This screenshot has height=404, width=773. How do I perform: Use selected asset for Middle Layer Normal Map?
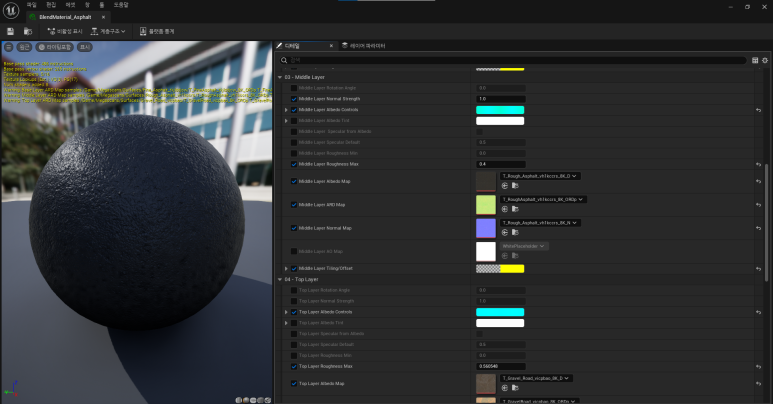coord(504,232)
